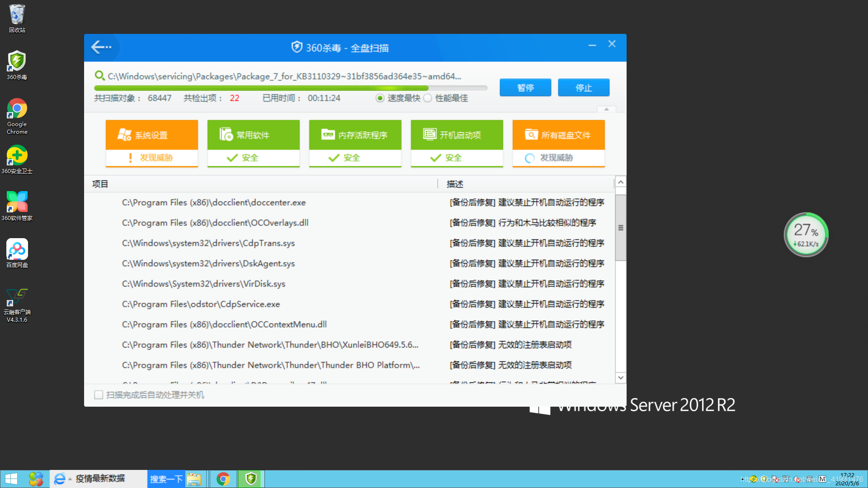Click scrollbar up arrow in results list
868x488 pixels.
(621, 182)
